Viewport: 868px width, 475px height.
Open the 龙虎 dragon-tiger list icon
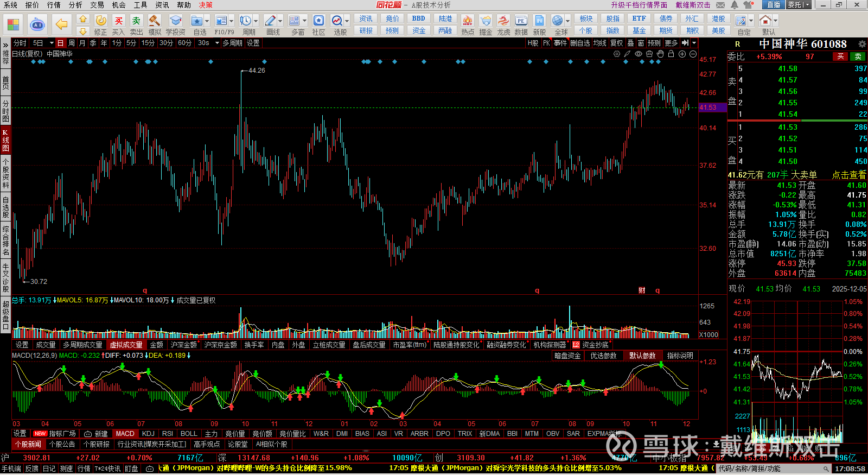[503, 22]
